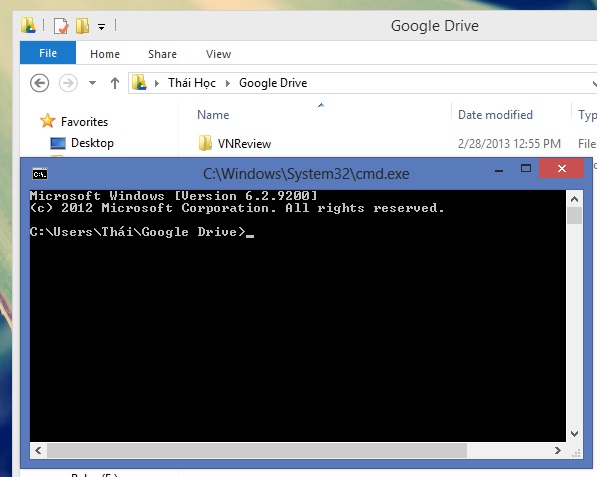Click the VNReview date 2/28/2013 12:55 PM

click(509, 144)
